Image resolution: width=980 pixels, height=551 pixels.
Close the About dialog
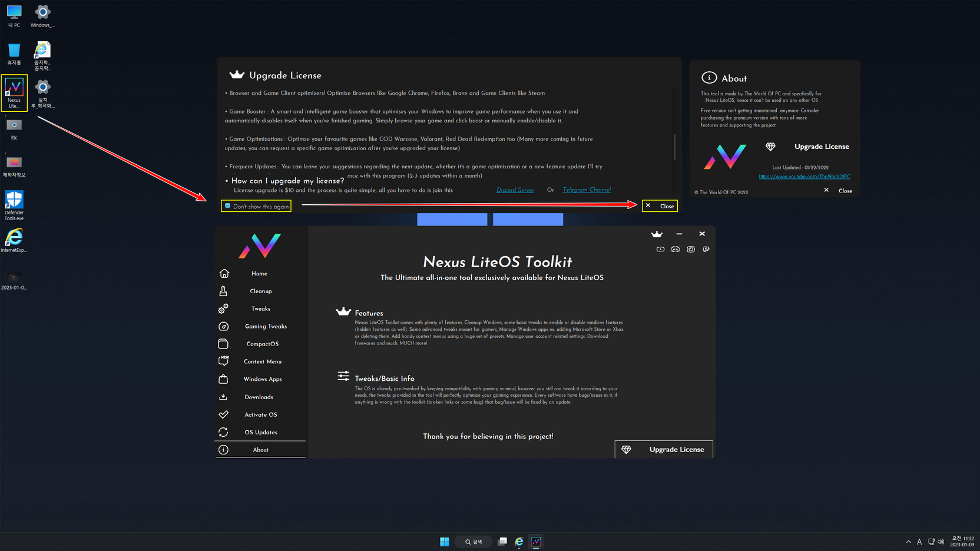[838, 191]
